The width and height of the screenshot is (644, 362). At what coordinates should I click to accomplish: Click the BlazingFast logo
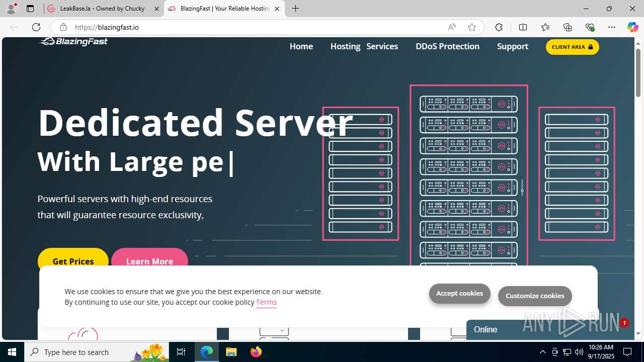[x=73, y=42]
